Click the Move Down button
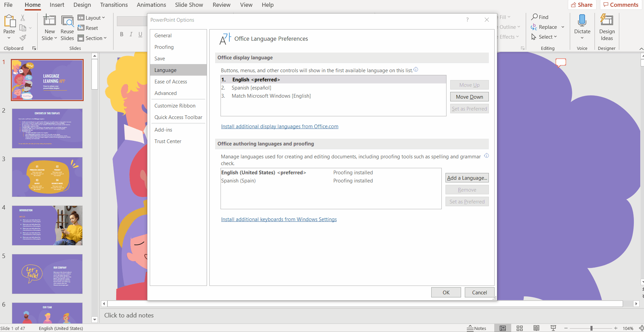Screen dimensions: 644x332 point(469,97)
